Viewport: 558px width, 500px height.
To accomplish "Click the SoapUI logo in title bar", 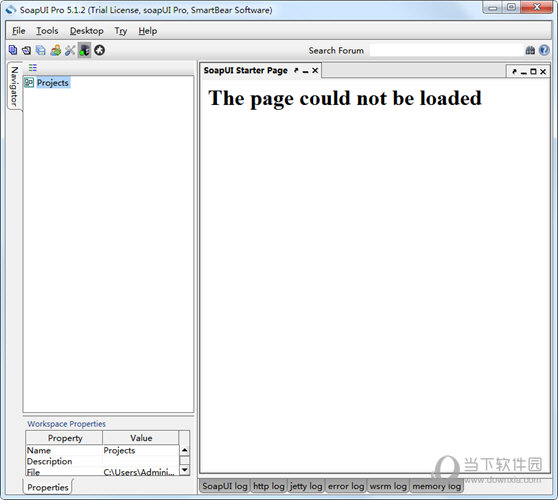I will [11, 10].
